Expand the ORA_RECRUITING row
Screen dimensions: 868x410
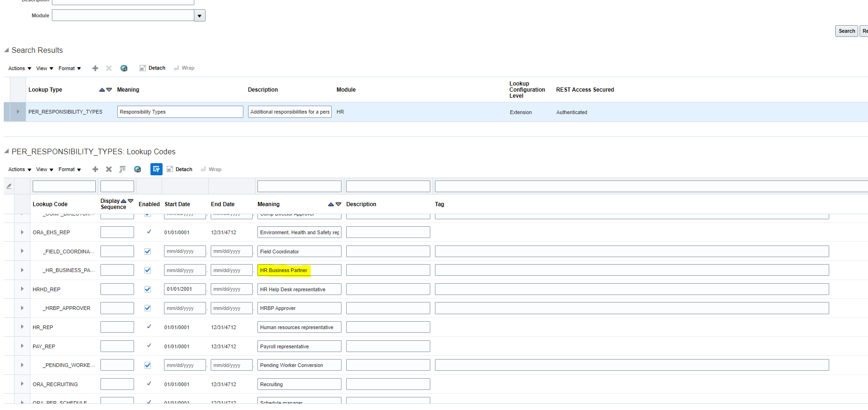pyautogui.click(x=22, y=384)
